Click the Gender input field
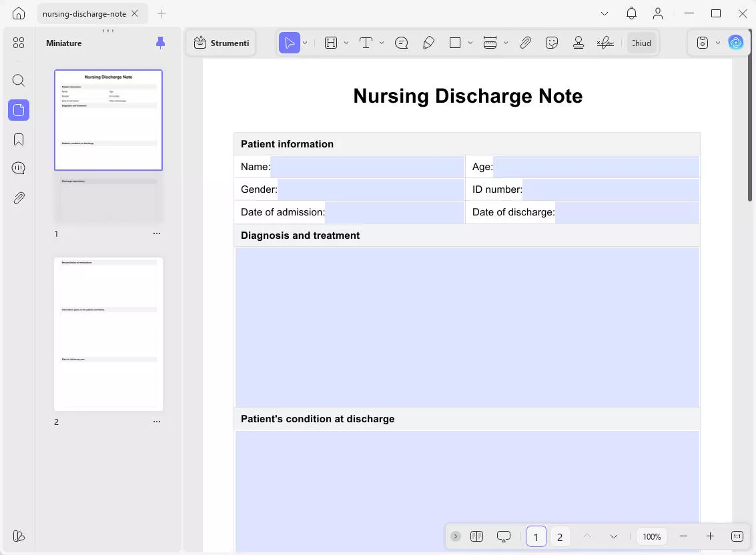Viewport: 756px width, 555px height. 371,189
